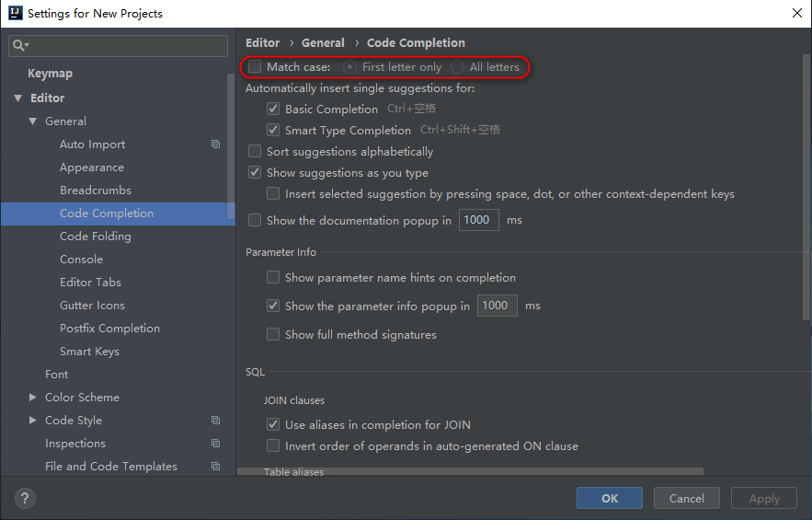Open the search history dropdown arrow
812x520 pixels.
27,46
